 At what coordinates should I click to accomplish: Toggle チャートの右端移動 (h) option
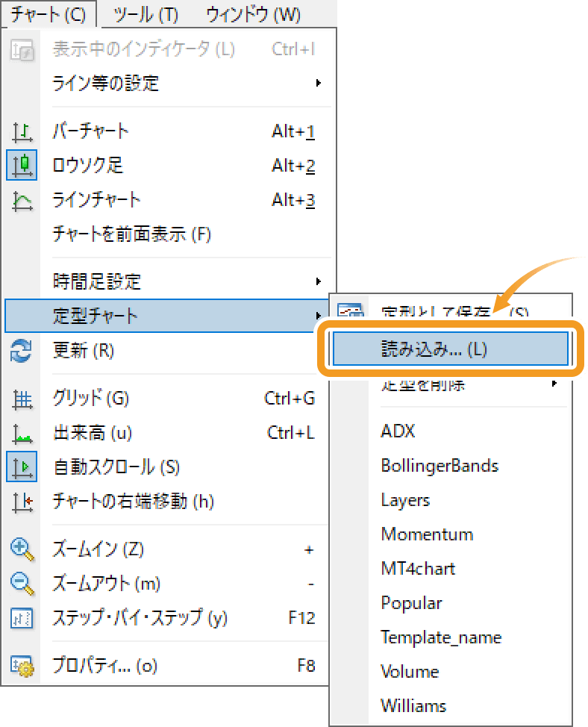click(167, 502)
